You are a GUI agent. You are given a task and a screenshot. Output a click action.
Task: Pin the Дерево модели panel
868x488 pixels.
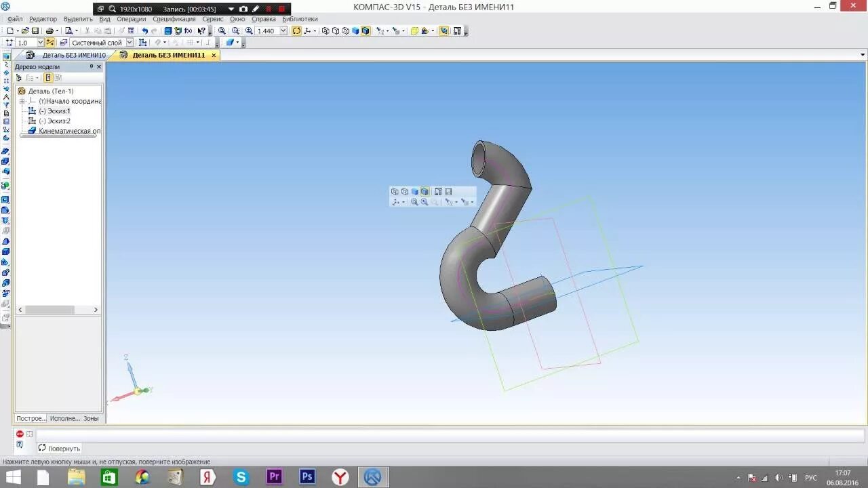(92, 66)
